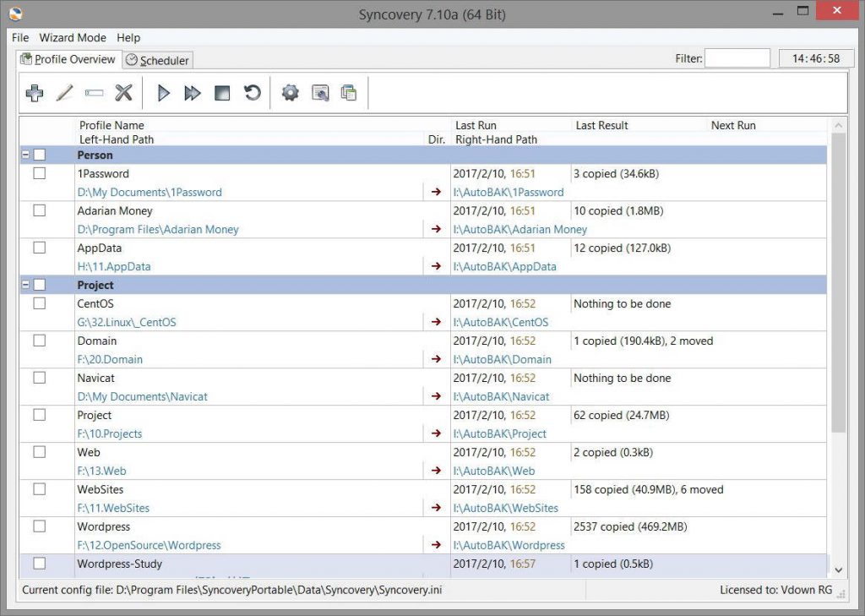Image resolution: width=865 pixels, height=616 pixels.
Task: Click the I:\AutoBAK\WebSites path
Action: click(506, 508)
